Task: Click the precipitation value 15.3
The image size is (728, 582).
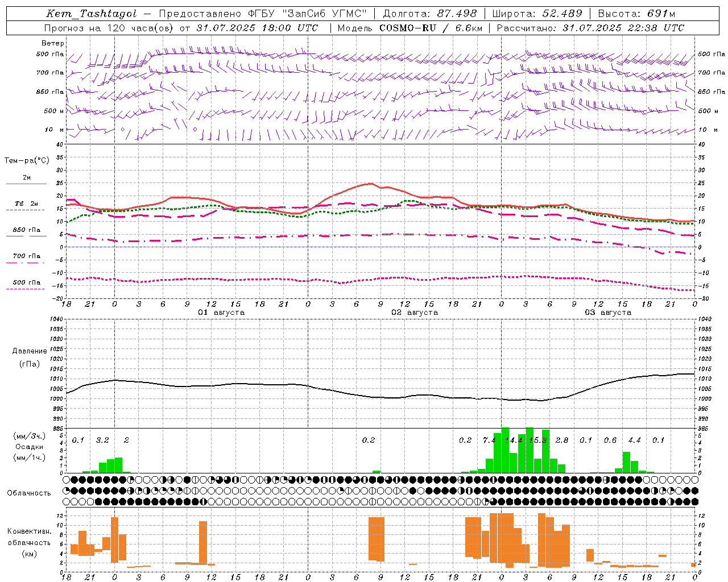Action: pos(537,440)
